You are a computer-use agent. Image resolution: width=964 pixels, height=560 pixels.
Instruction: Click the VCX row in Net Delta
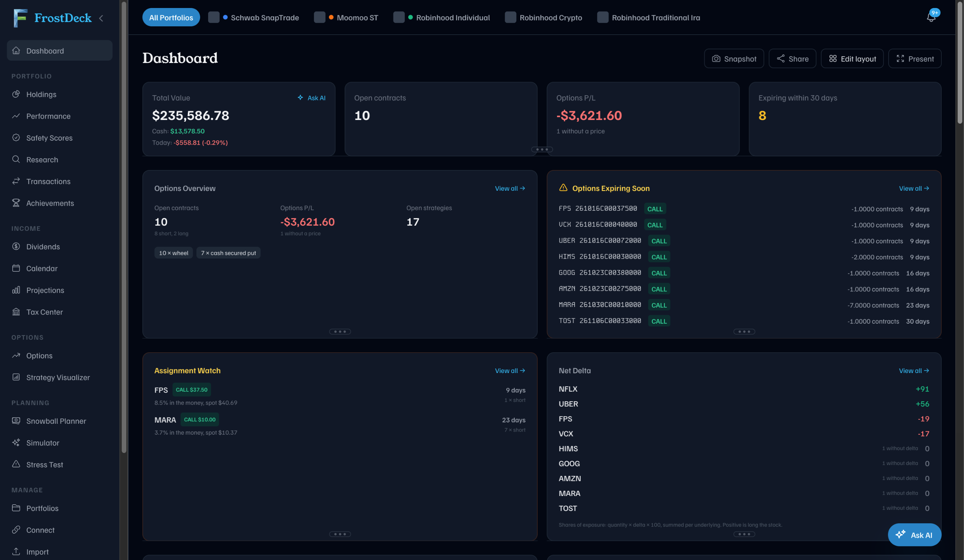[x=744, y=434]
